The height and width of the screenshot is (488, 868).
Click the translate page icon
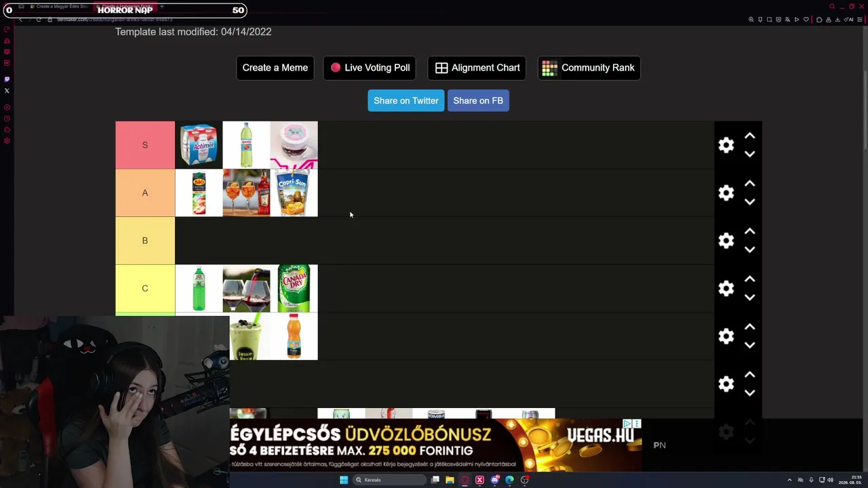click(787, 20)
